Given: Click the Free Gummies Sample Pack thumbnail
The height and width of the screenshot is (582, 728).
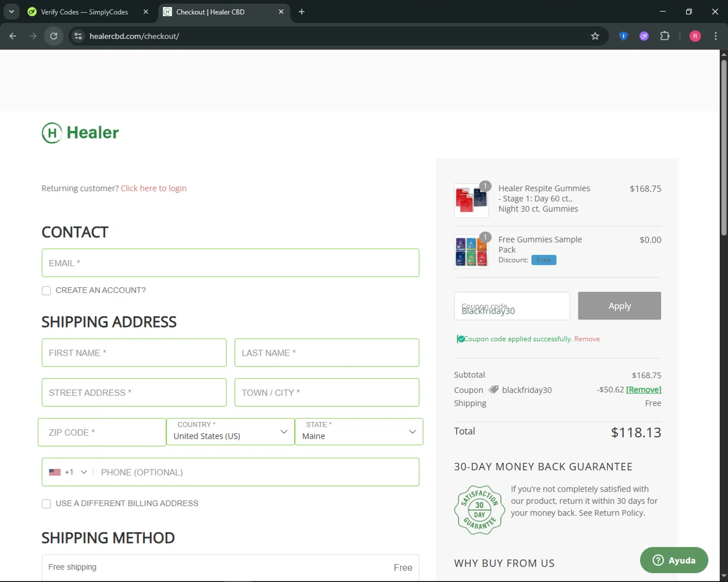Looking at the screenshot, I should [471, 252].
